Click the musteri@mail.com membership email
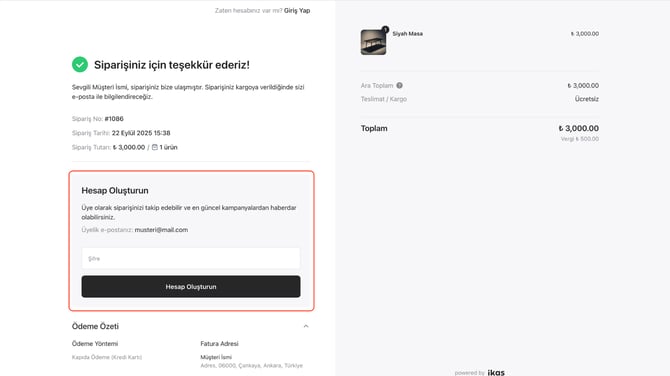The height and width of the screenshot is (376, 670). (x=161, y=230)
